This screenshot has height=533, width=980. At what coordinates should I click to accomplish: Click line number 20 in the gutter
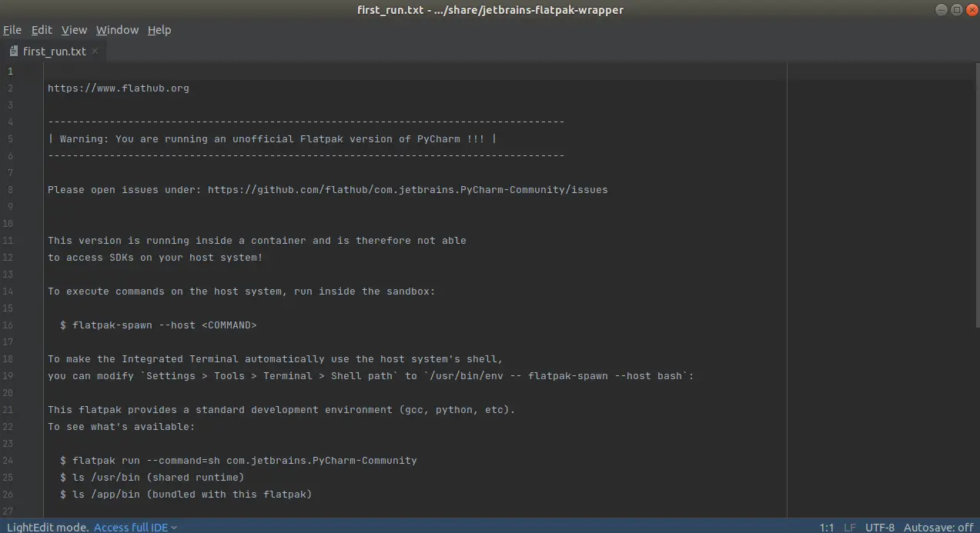click(x=8, y=393)
